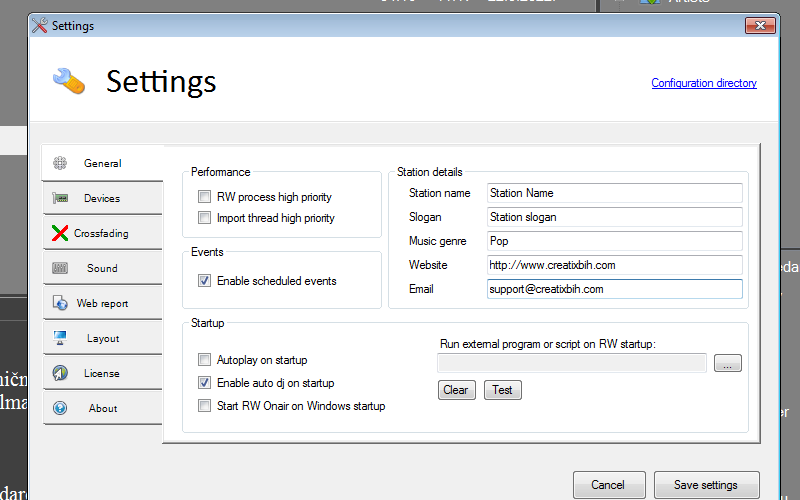
Task: Click the About help icon
Action: tap(60, 408)
